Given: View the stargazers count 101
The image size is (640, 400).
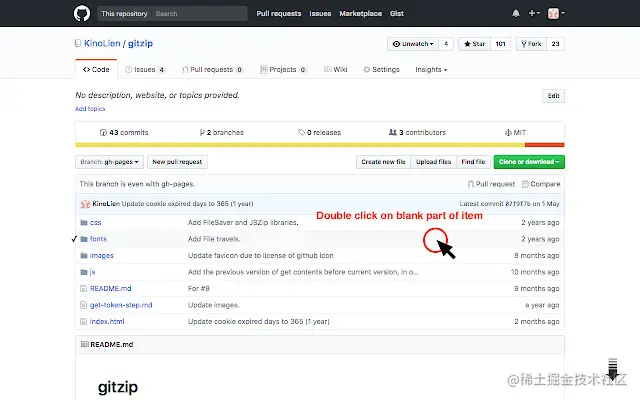Looking at the screenshot, I should tap(500, 44).
